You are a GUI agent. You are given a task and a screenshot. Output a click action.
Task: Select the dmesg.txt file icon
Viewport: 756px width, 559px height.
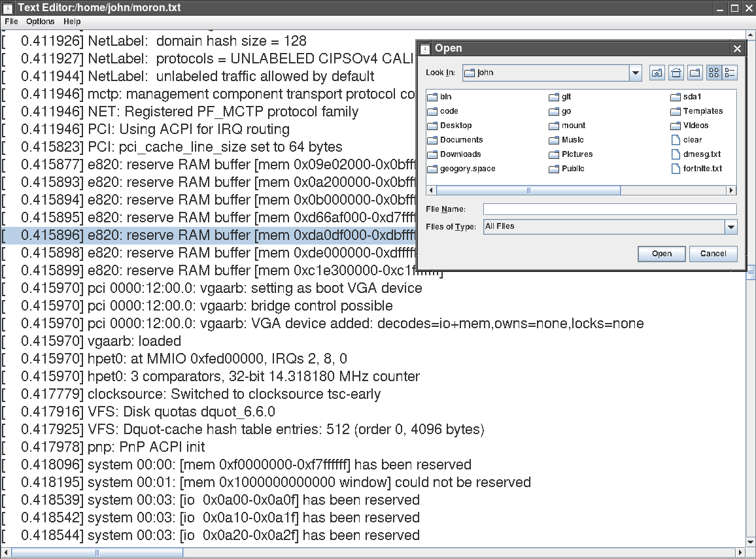(676, 154)
